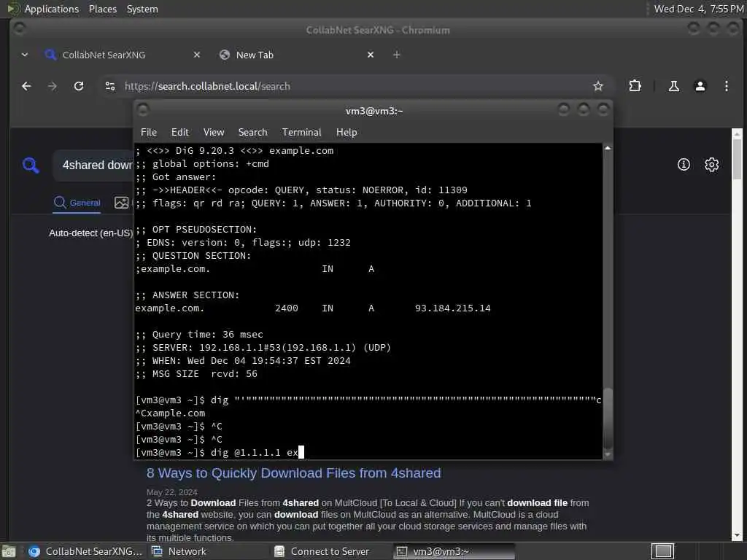747x560 pixels.
Task: Click the address bar URL
Action: pos(207,86)
